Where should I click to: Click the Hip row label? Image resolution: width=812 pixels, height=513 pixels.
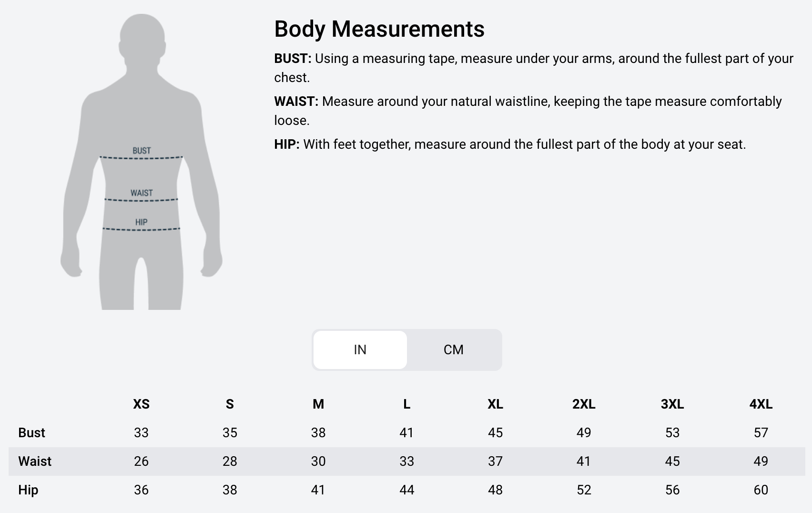28,490
